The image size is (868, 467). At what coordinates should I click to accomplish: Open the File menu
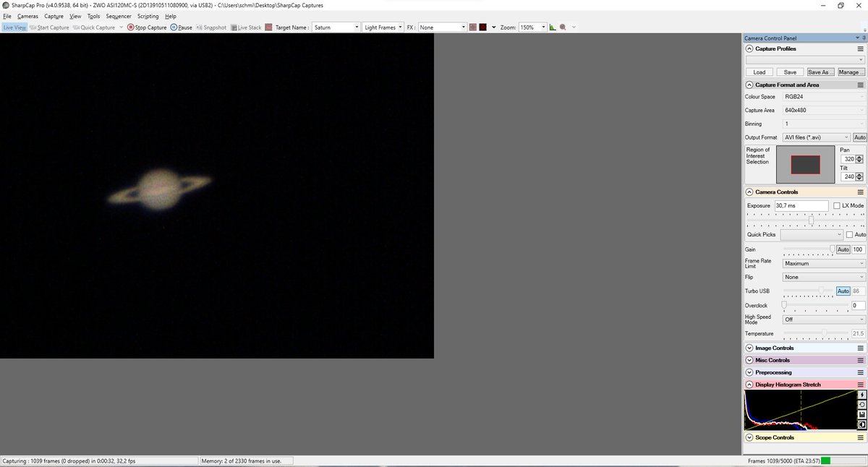(x=7, y=16)
